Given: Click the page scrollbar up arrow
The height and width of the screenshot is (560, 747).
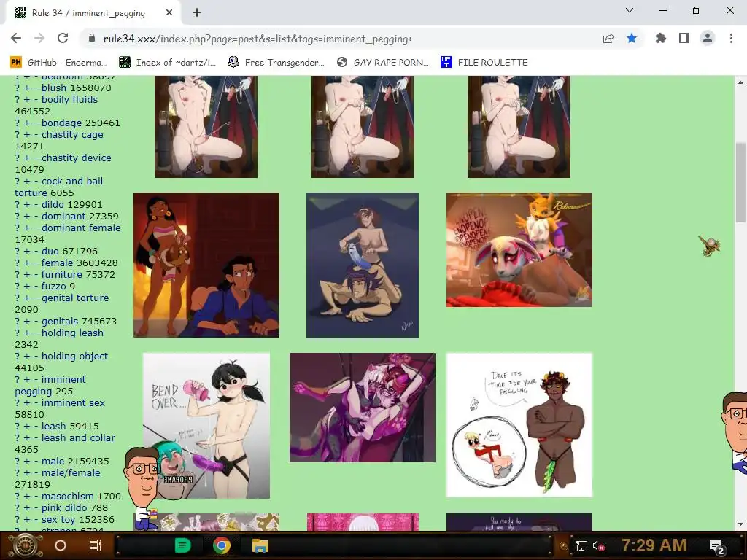Looking at the screenshot, I should (741, 82).
